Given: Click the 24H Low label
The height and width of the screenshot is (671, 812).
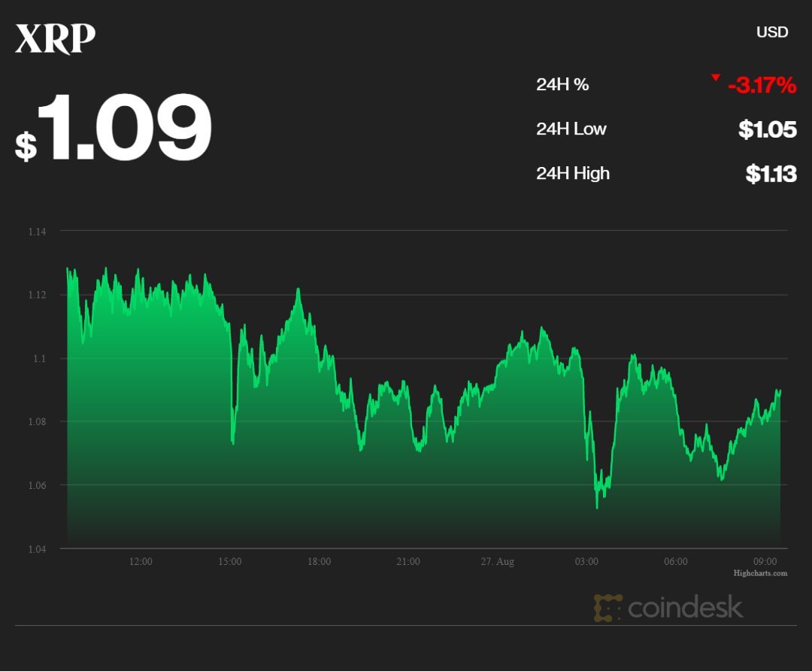Looking at the screenshot, I should (571, 129).
